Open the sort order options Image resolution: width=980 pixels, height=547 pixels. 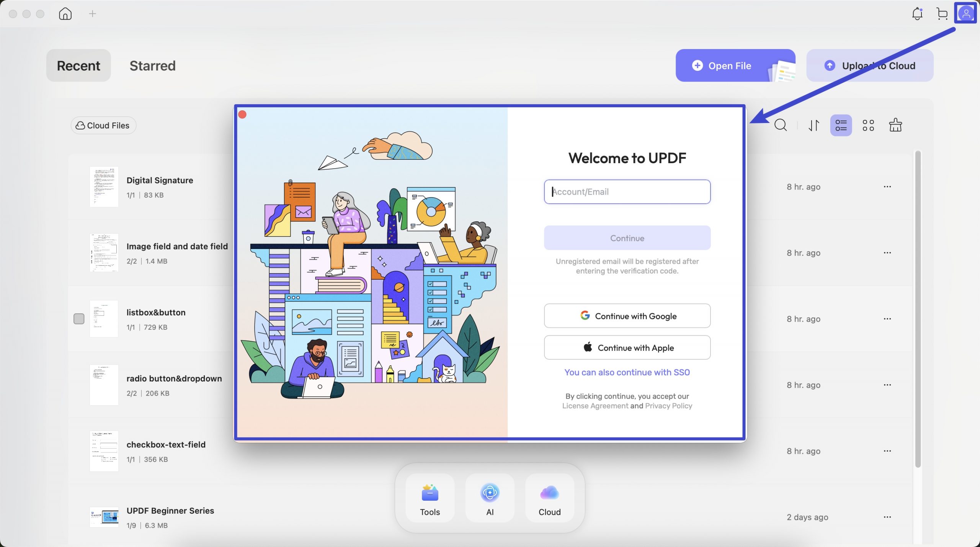(814, 125)
